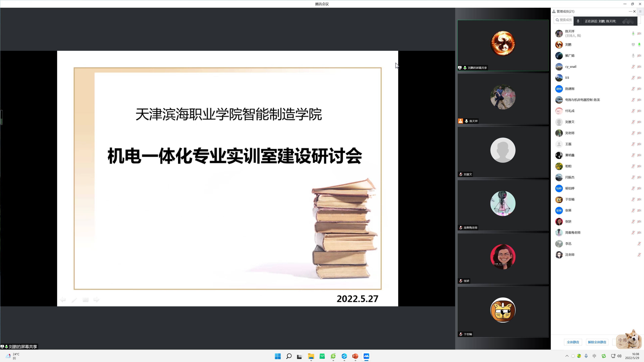The height and width of the screenshot is (362, 644).
Task: Toggle 陈天祥's microphone in member list
Action: click(633, 34)
